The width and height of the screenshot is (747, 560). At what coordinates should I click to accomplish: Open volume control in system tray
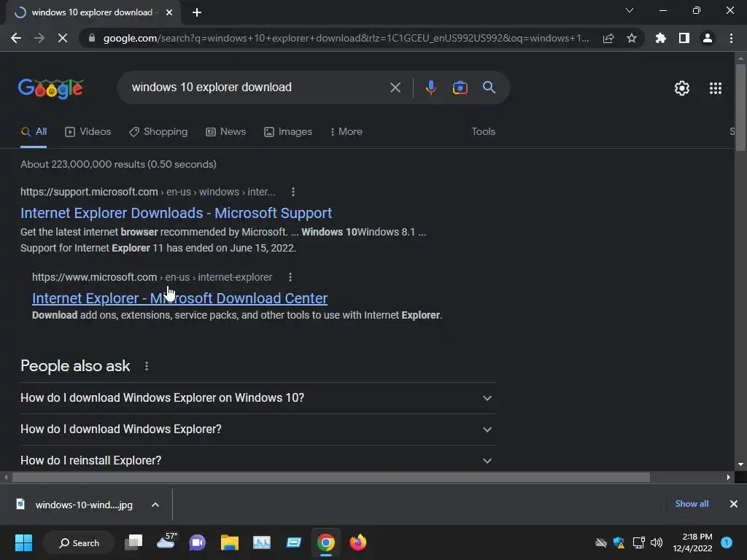[x=657, y=542]
